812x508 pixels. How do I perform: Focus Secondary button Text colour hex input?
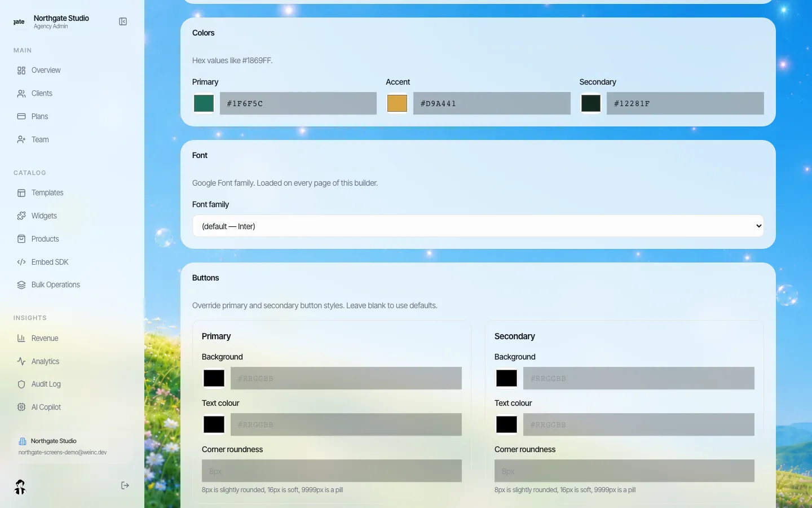[639, 424]
